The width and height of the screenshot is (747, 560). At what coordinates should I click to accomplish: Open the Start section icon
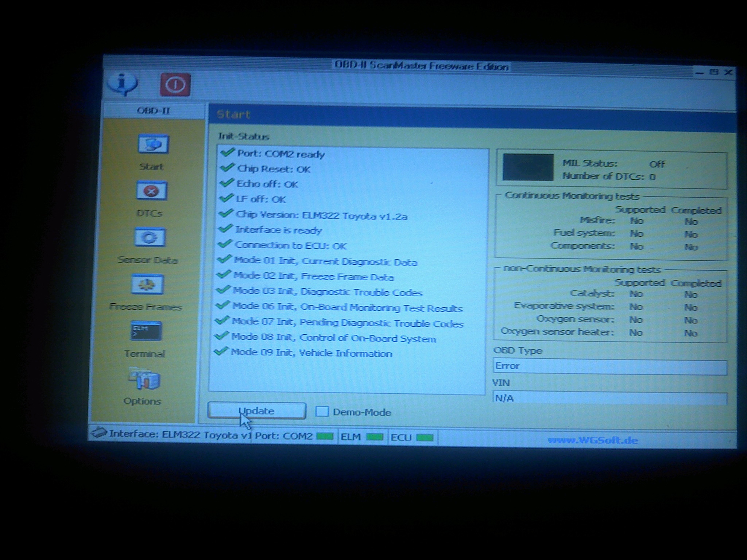pos(153,144)
